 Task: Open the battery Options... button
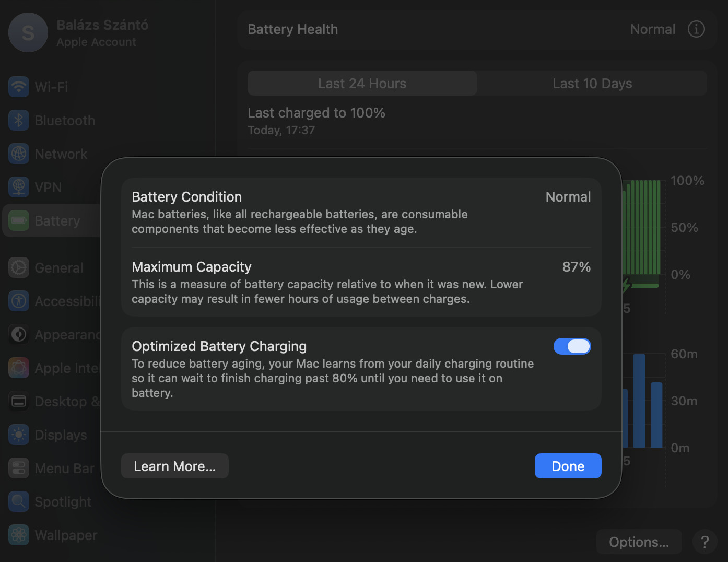639,542
